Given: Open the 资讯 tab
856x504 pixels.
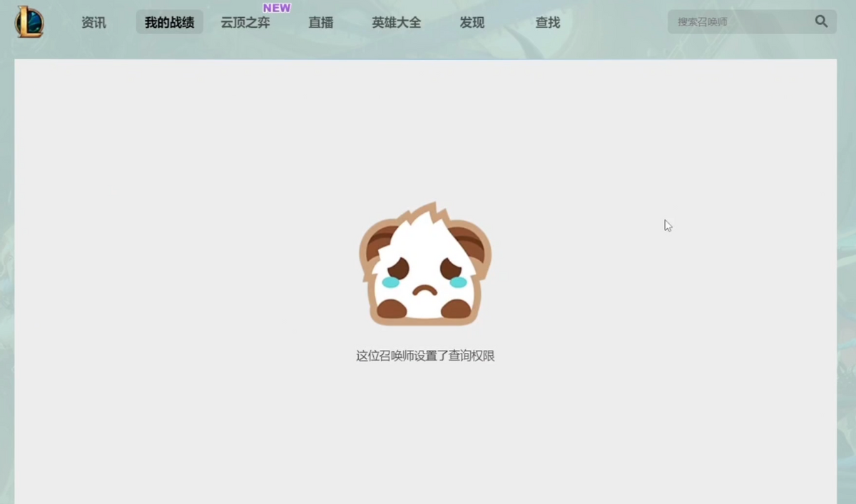Looking at the screenshot, I should [93, 23].
